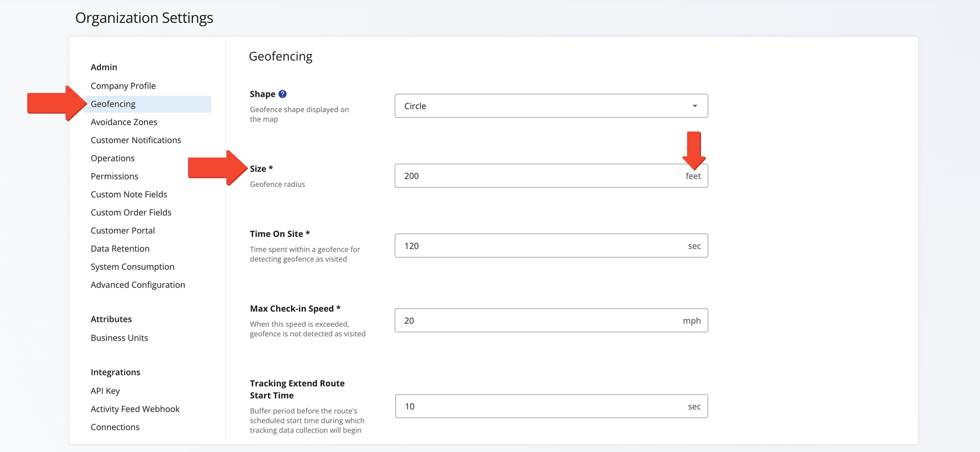Go to Customer Portal settings
Screen dimensions: 980x452
coord(122,231)
